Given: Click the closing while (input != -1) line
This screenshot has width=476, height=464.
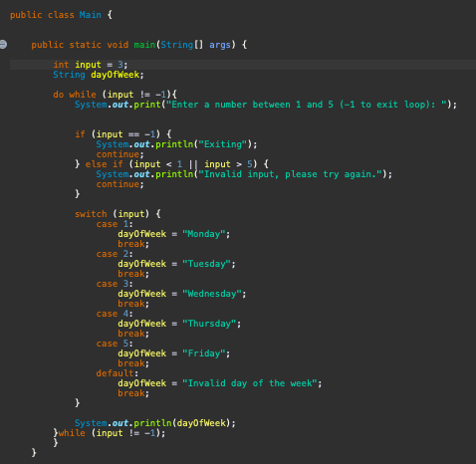Looking at the screenshot, I should pos(110,433).
